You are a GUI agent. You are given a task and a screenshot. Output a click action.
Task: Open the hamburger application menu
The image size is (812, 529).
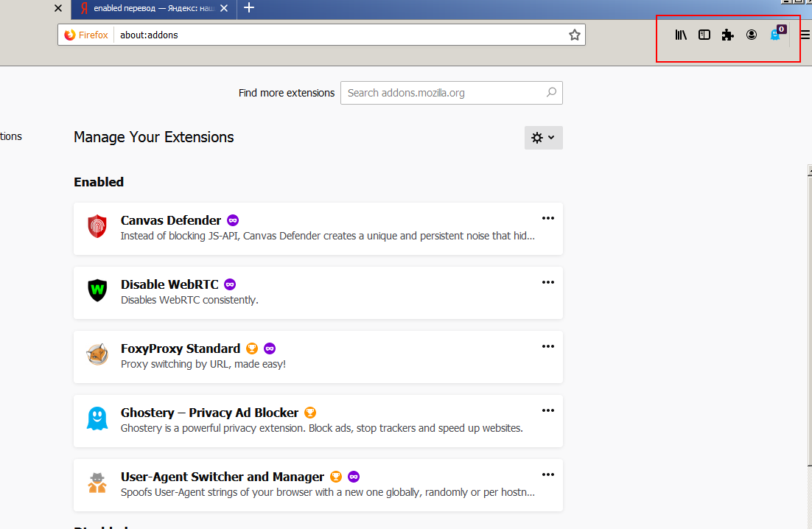(x=805, y=35)
